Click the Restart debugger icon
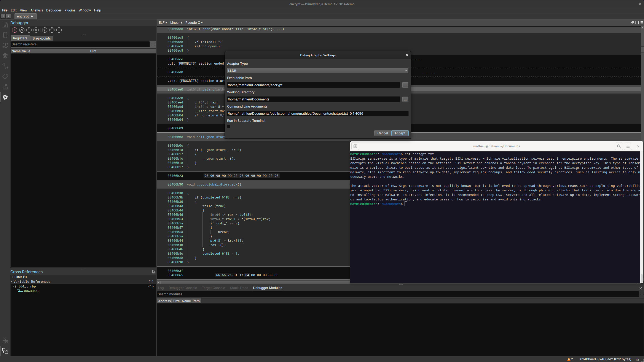This screenshot has width=644, height=362. point(29,30)
